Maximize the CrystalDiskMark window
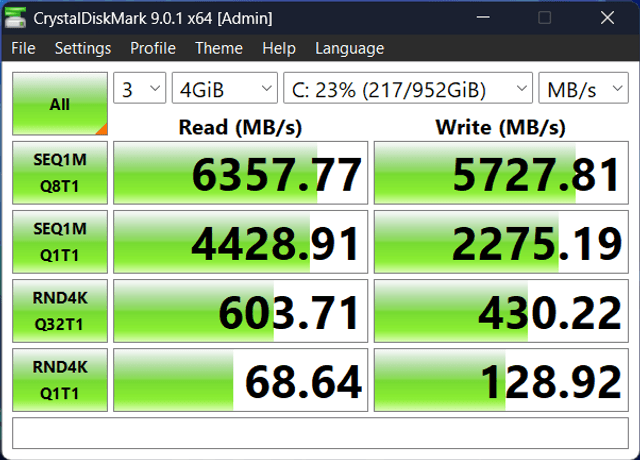 point(545,18)
